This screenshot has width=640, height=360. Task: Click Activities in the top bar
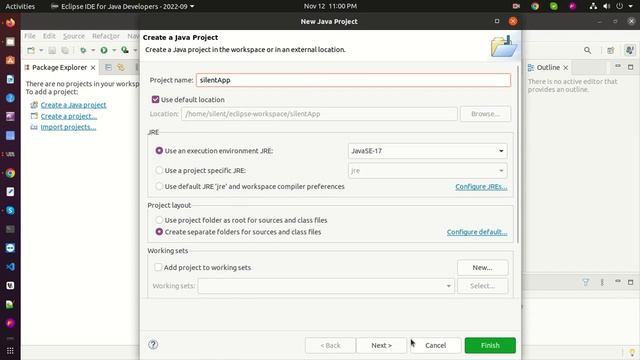point(20,6)
